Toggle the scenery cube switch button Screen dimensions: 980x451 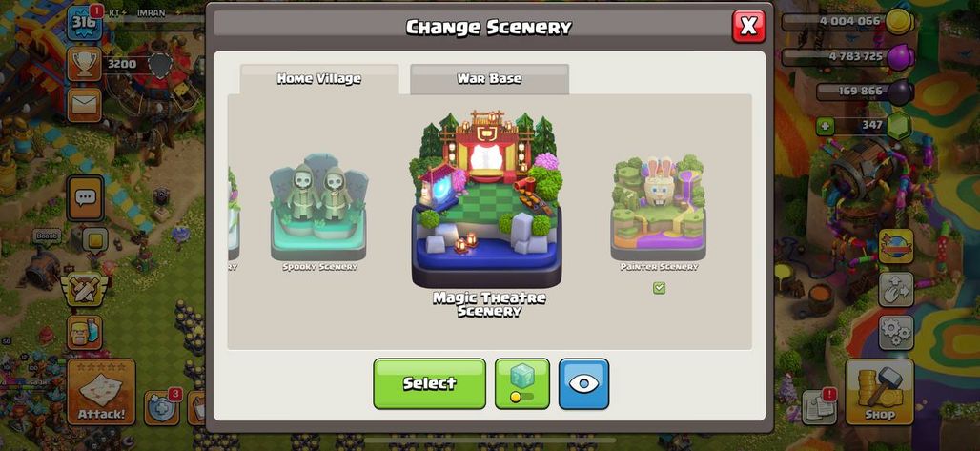pos(522,384)
